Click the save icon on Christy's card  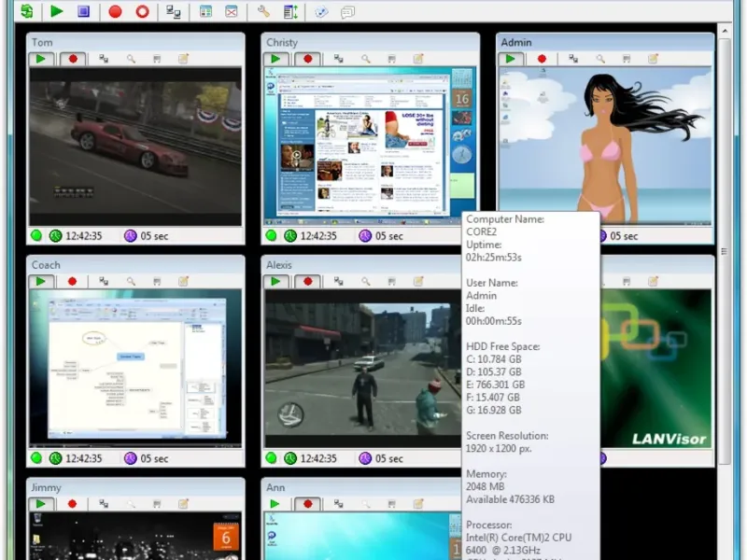pos(391,59)
